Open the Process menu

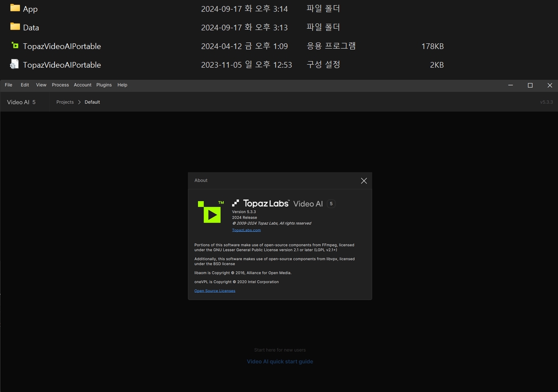click(x=60, y=85)
